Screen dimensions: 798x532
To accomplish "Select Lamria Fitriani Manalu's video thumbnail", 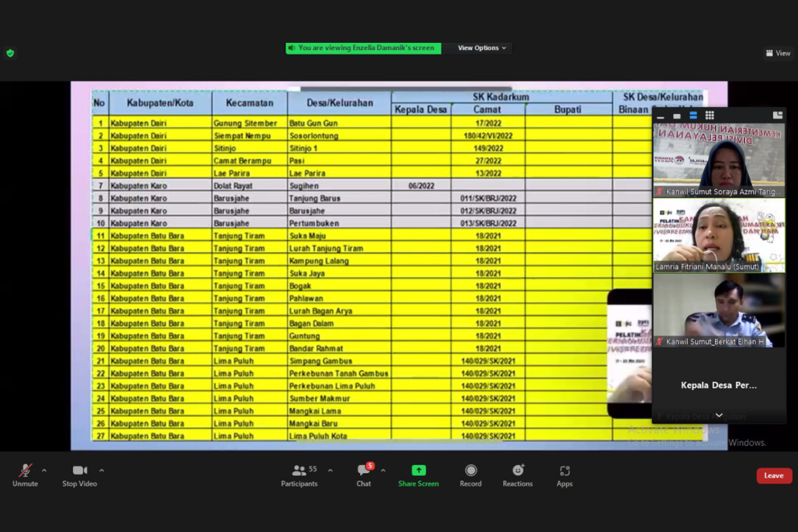I will (718, 235).
